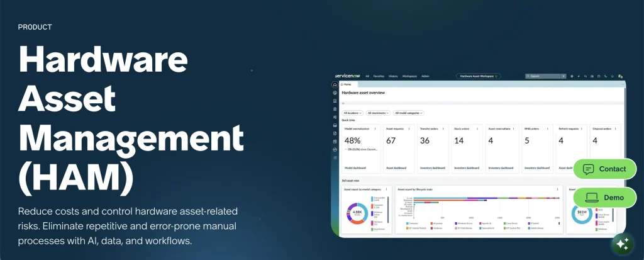Viewport: 644px width, 260px height.
Task: Click the In use bar in the lifecycle chart
Action: coord(486,198)
